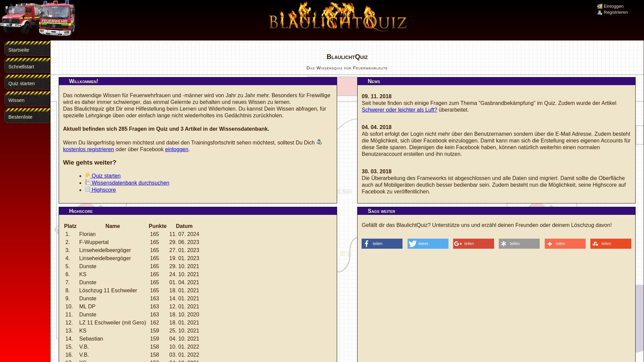The height and width of the screenshot is (362, 644).
Task: Click the Platz column header
Action: point(70,226)
